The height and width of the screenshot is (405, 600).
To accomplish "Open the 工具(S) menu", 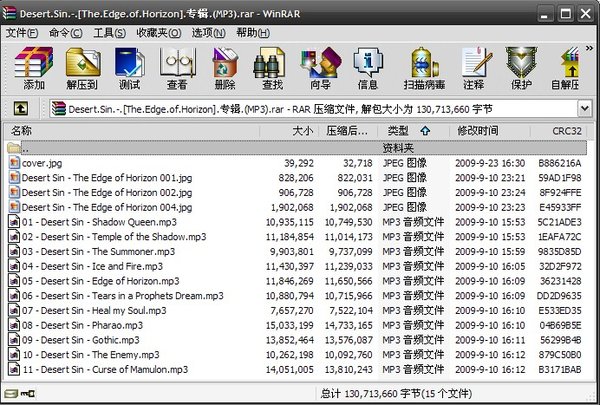I will [109, 33].
